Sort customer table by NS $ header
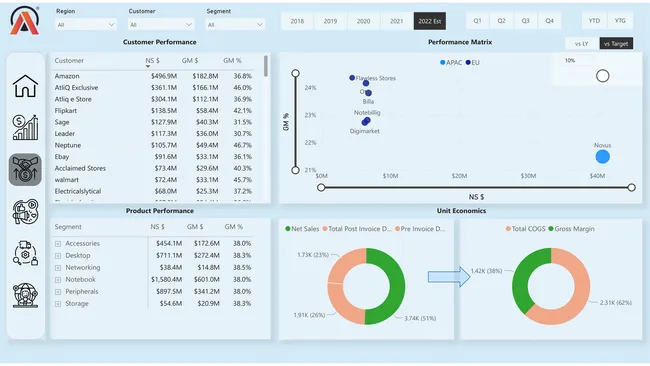Viewport: 650px width, 366px height. [153, 61]
